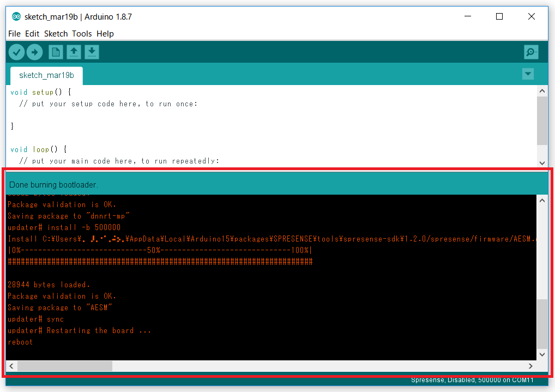Open the Tools menu
Image resolution: width=555 pixels, height=392 pixels.
pos(82,34)
